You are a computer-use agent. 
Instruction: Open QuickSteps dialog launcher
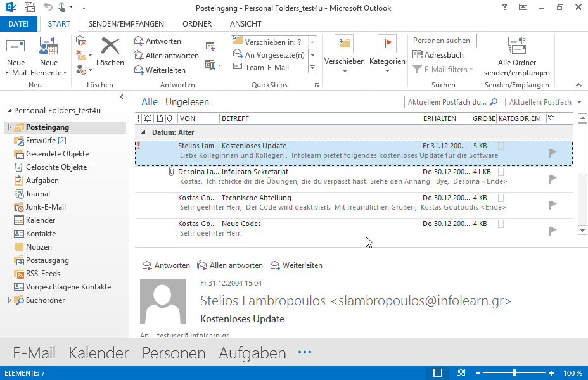317,85
